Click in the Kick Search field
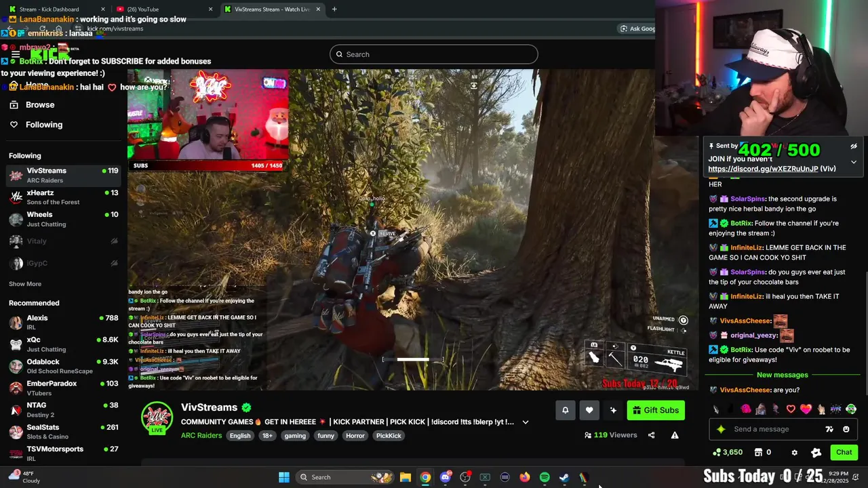 pyautogui.click(x=434, y=54)
